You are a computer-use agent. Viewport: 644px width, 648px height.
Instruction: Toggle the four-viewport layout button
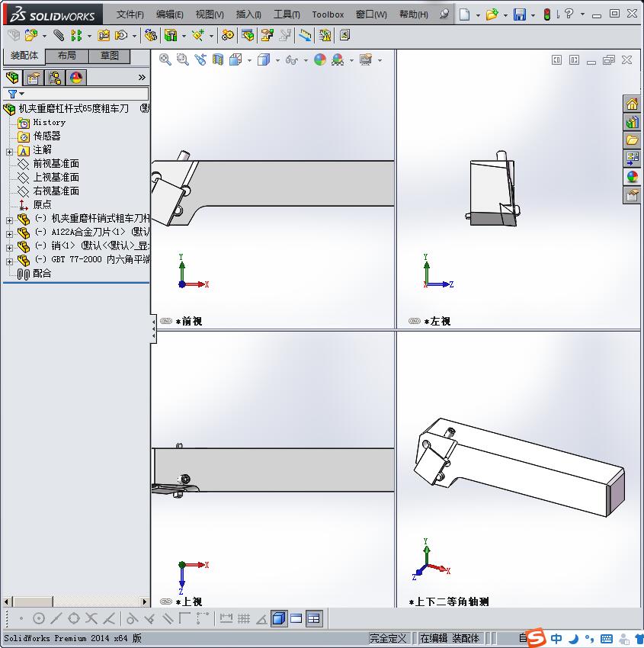[314, 619]
